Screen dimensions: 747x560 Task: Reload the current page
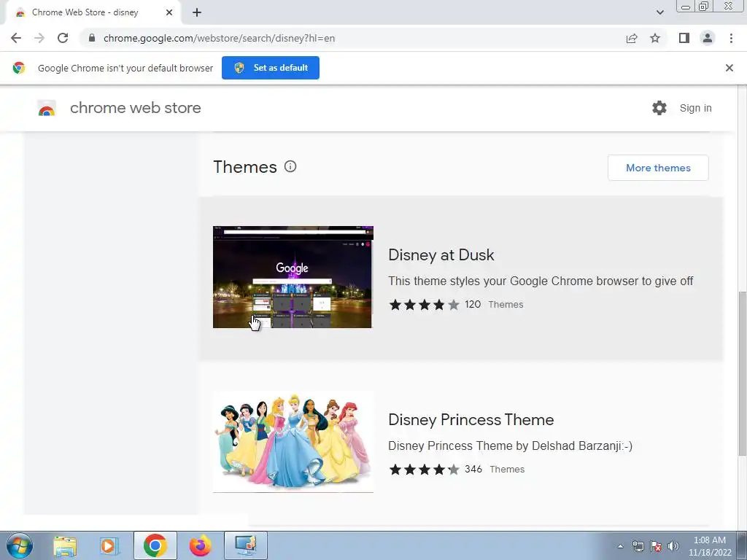[x=63, y=38]
